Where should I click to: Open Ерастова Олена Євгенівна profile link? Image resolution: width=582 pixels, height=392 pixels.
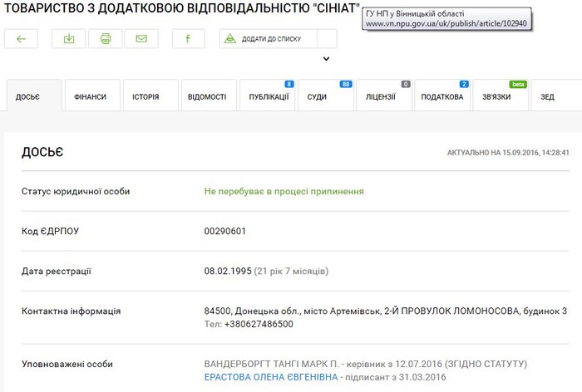pyautogui.click(x=271, y=377)
